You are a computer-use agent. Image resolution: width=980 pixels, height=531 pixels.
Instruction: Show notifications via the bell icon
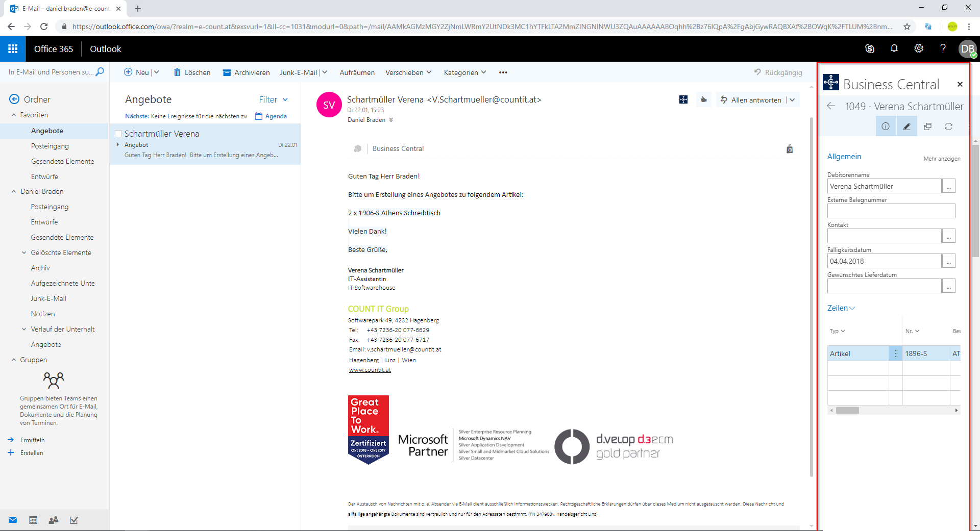894,48
